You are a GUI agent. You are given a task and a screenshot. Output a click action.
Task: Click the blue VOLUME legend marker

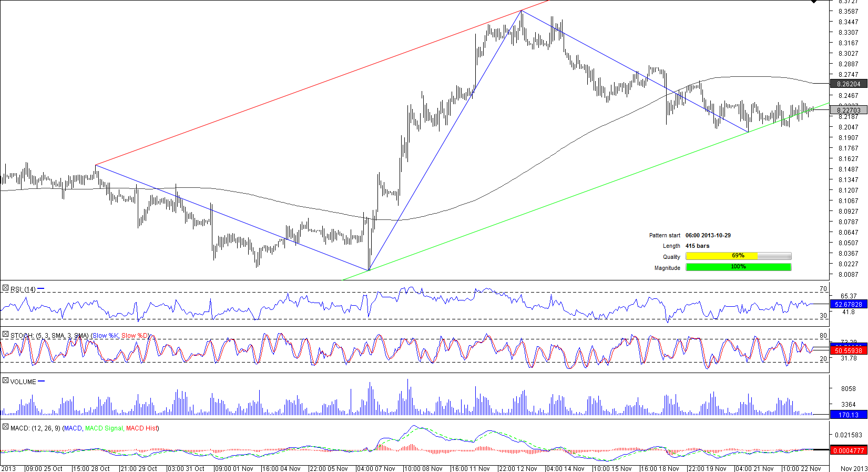pyautogui.click(x=42, y=381)
